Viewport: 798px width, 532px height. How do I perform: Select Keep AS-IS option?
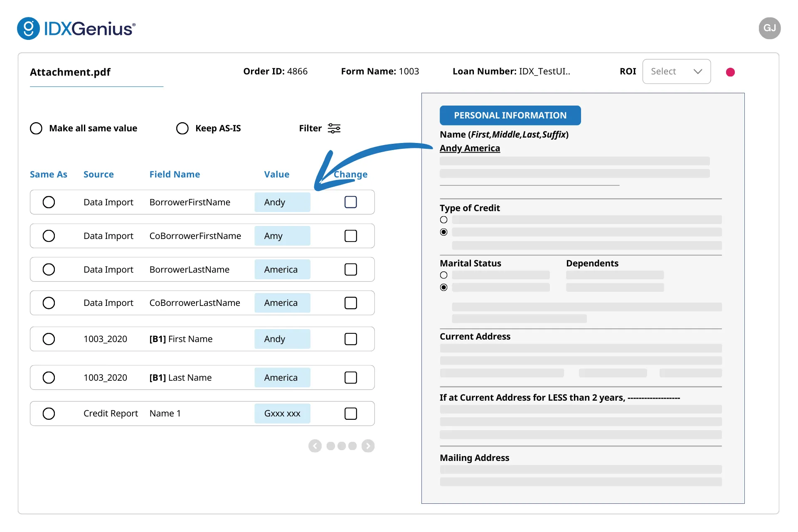click(182, 128)
